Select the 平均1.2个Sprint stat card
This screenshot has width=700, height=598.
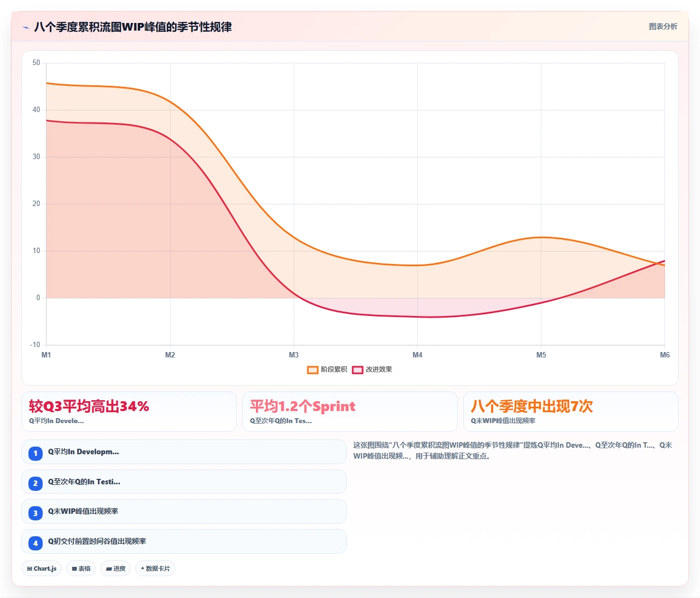coord(350,412)
